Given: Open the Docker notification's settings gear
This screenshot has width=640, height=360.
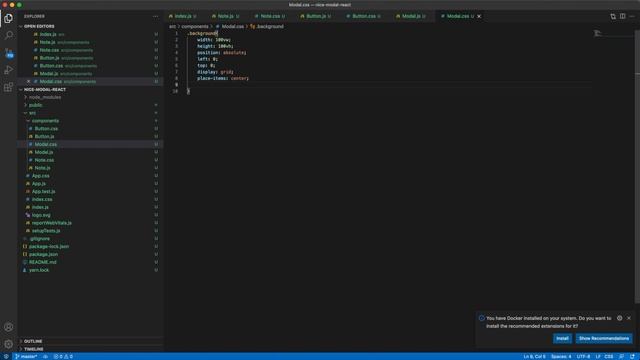Looking at the screenshot, I should click(x=620, y=318).
